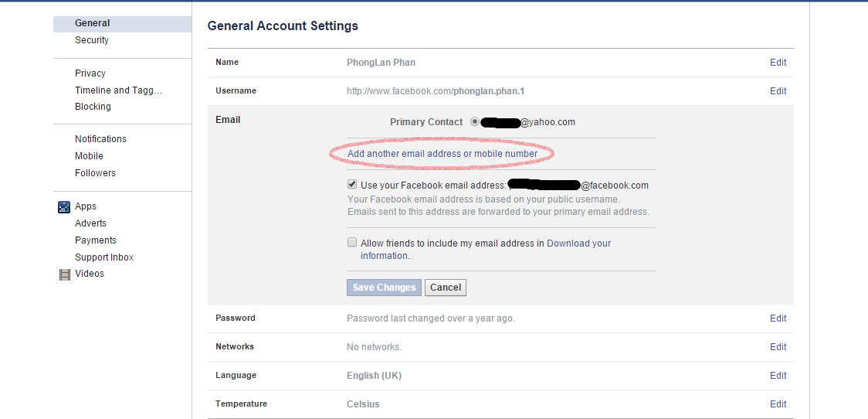
Task: Edit the Networks row
Action: pos(778,347)
